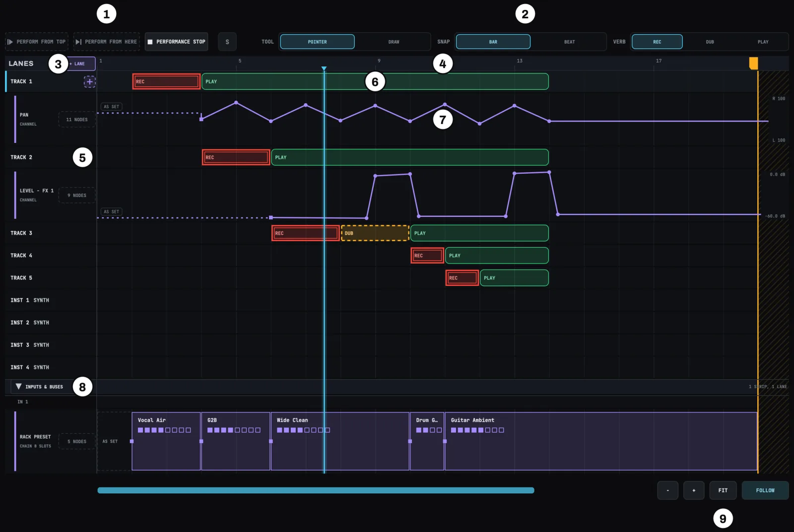Viewport: 794px width, 532px height.
Task: Select the INST 1 SYNTH lane
Action: coord(51,300)
